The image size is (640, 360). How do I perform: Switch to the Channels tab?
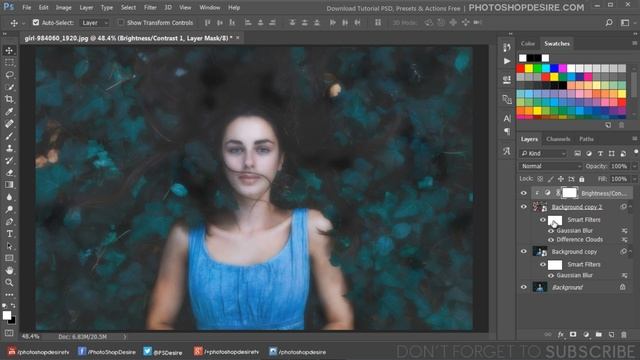[x=558, y=139]
